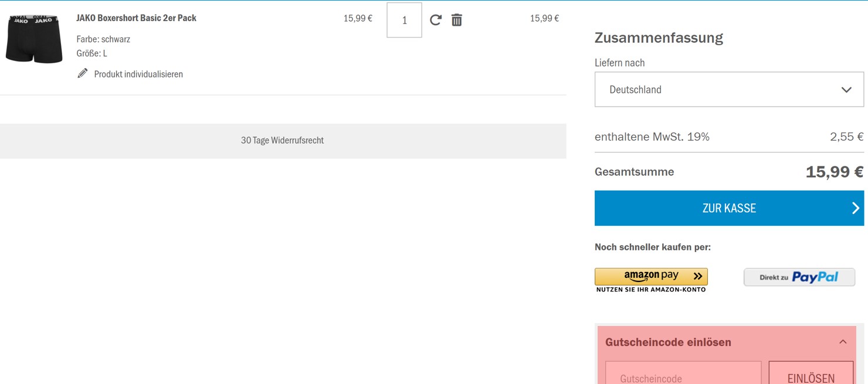868x384 pixels.
Task: Open JAKO Boxershort Basic 2er Pack link
Action: [136, 18]
